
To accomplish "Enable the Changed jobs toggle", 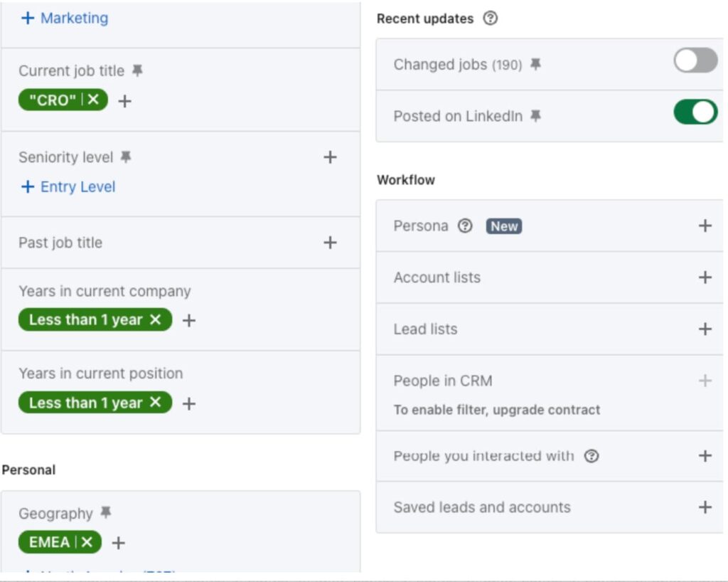I will (695, 60).
